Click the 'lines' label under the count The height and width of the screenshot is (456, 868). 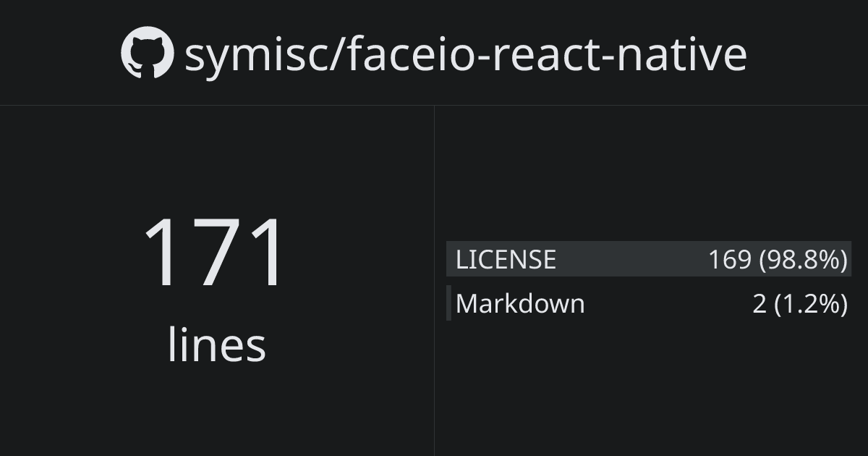[216, 344]
